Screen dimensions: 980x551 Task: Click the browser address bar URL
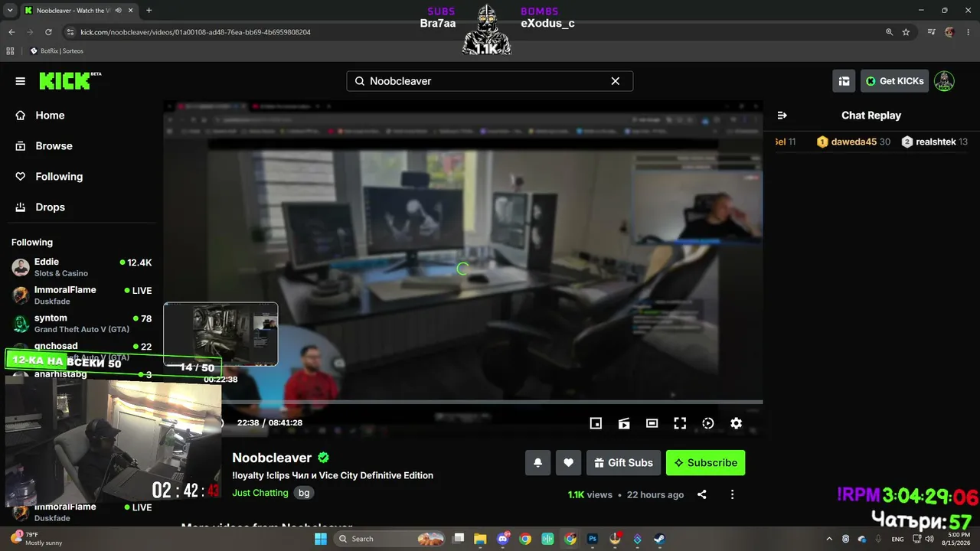click(x=195, y=32)
